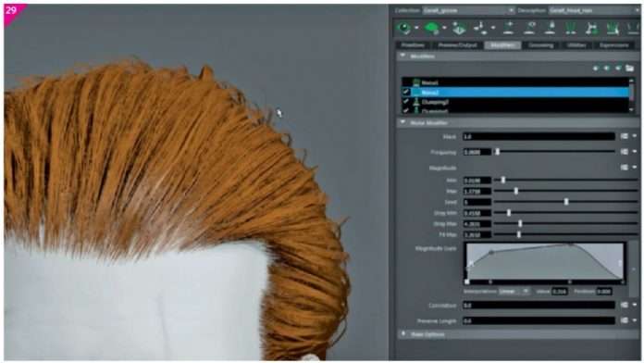Open the Interpolation dropdown under curve
644x363 pixels.
pyautogui.click(x=514, y=291)
